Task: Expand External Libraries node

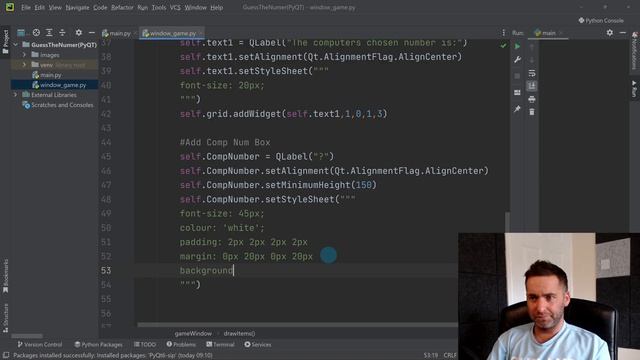Action: [16, 95]
